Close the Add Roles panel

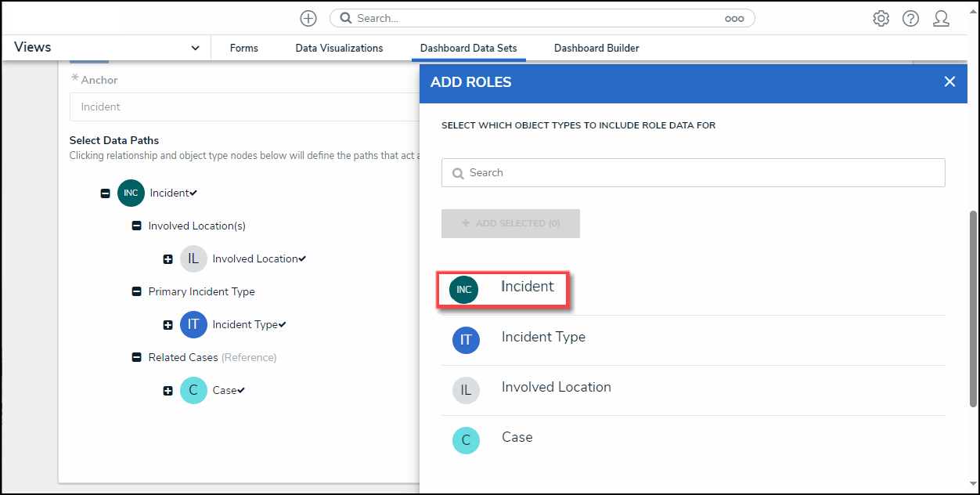click(x=949, y=82)
